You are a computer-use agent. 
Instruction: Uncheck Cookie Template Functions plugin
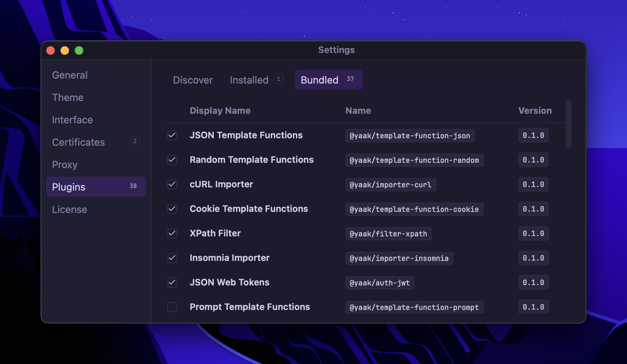(x=172, y=209)
